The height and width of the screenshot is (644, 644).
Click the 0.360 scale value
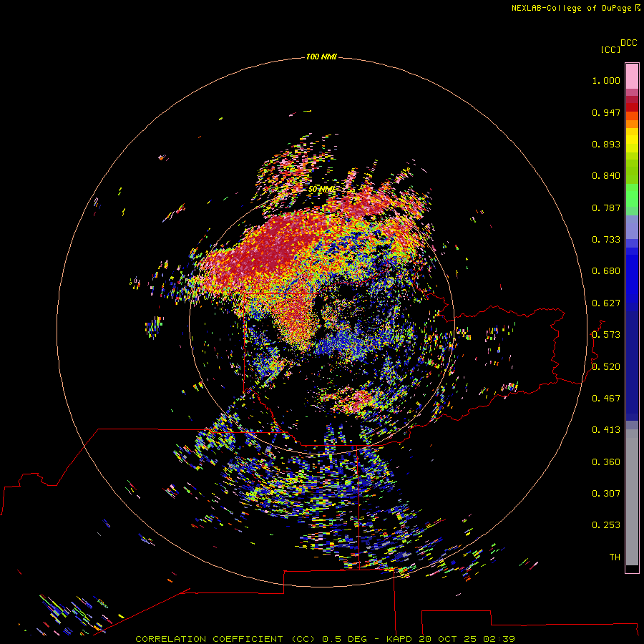606,462
